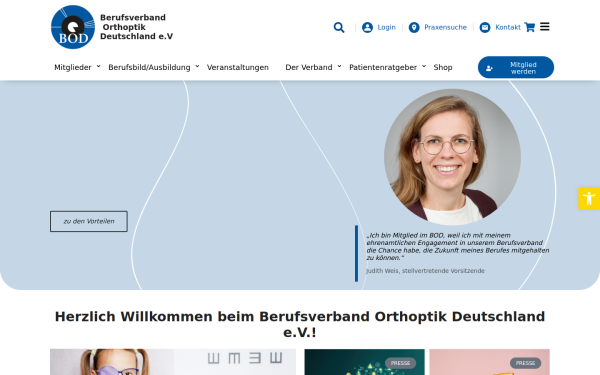Open the hamburger menu icon

545,26
